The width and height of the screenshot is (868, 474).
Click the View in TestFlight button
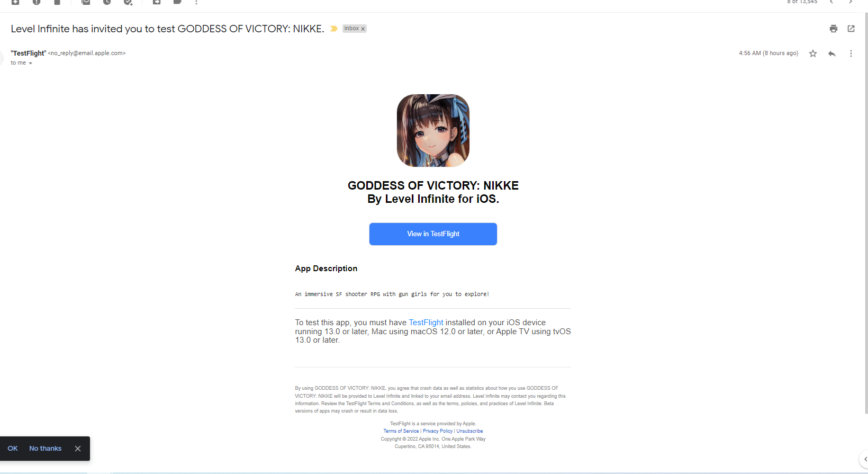coord(433,234)
